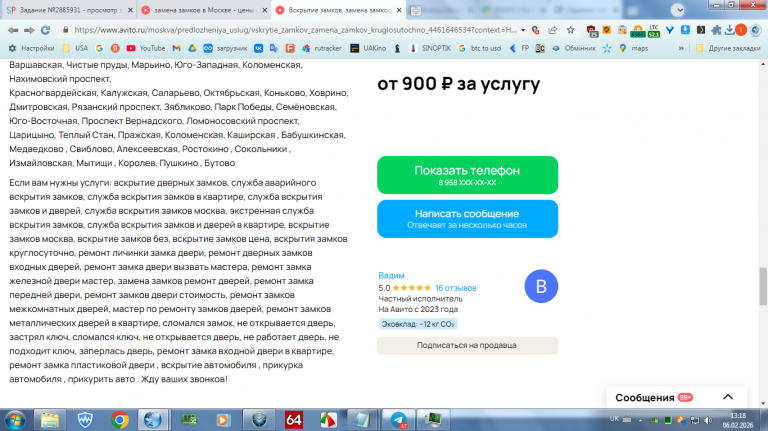Open the seller name Вадим link
This screenshot has height=431, width=768.
[391, 275]
